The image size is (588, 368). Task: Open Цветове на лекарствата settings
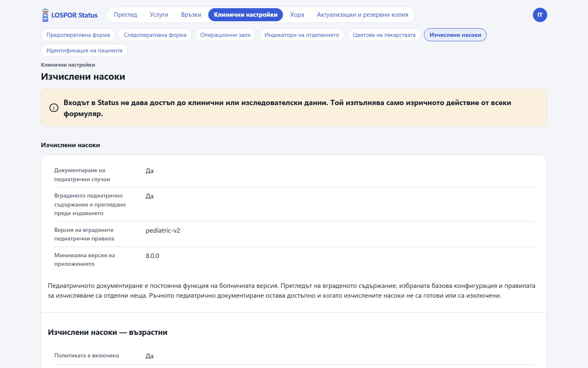click(x=384, y=35)
